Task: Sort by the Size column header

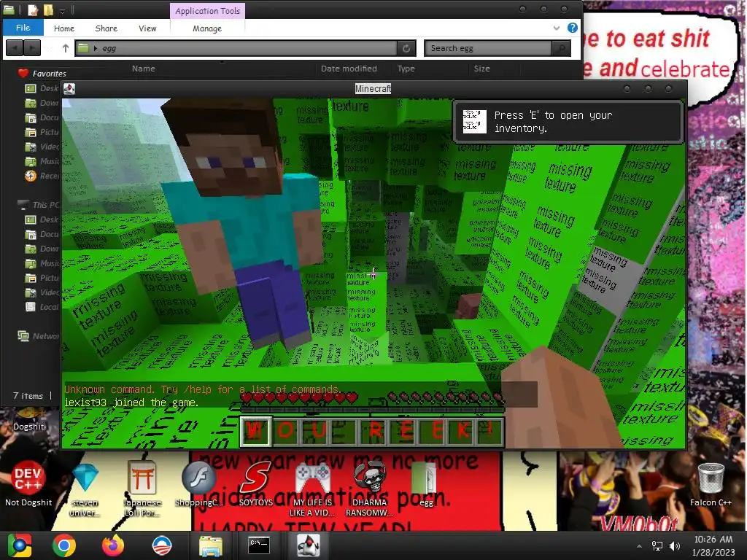Action: 481,69
